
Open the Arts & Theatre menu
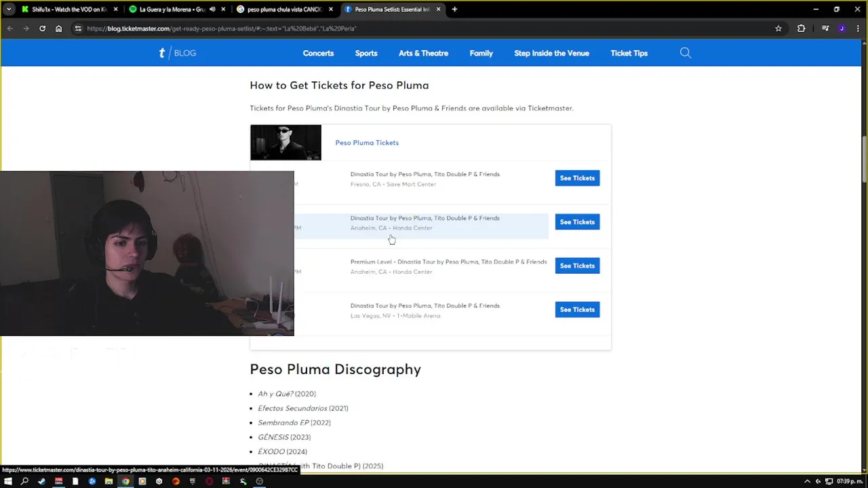pyautogui.click(x=423, y=53)
